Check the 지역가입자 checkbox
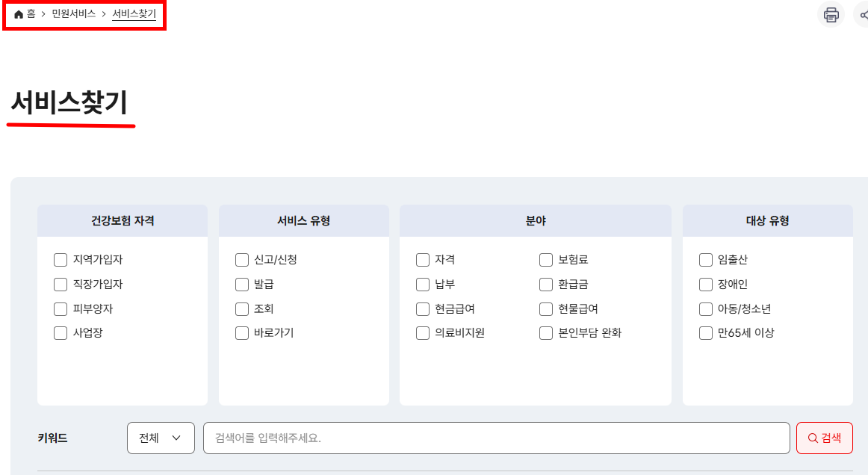Screen dimensions: 868x475 61,260
